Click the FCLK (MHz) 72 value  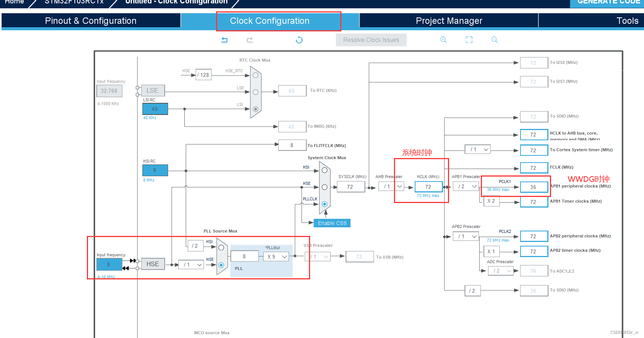coord(534,168)
